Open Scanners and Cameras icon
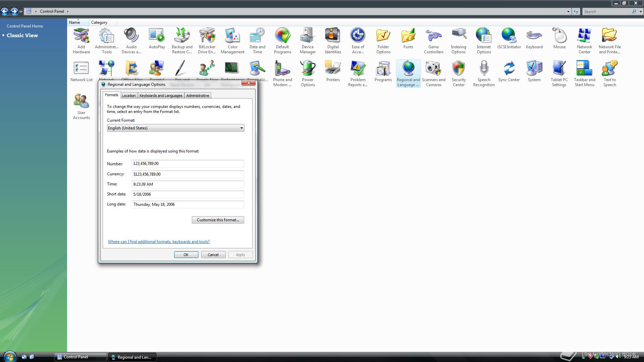This screenshot has width=644, height=362. (x=433, y=73)
